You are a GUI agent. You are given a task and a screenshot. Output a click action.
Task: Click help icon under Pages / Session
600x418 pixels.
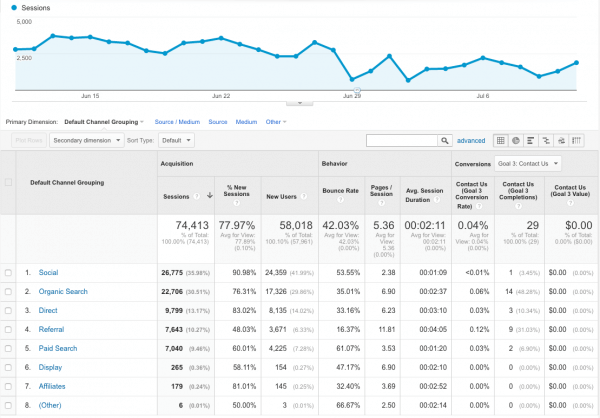click(x=381, y=203)
